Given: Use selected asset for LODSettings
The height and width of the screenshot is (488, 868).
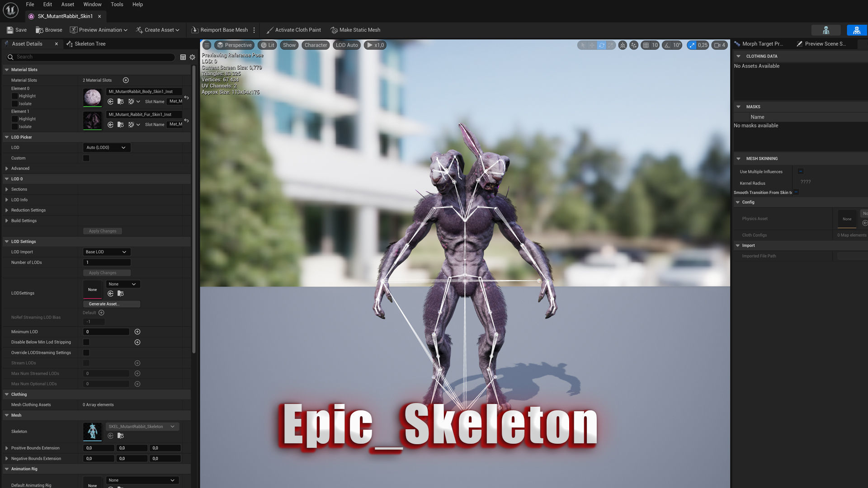Looking at the screenshot, I should click(x=110, y=294).
